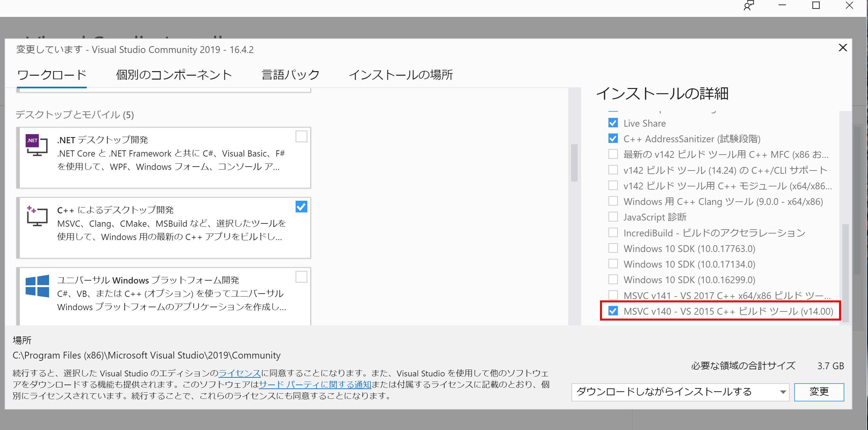Click the .NET desktop development workload icon
Viewport: 868px width, 430px height.
pyautogui.click(x=37, y=145)
